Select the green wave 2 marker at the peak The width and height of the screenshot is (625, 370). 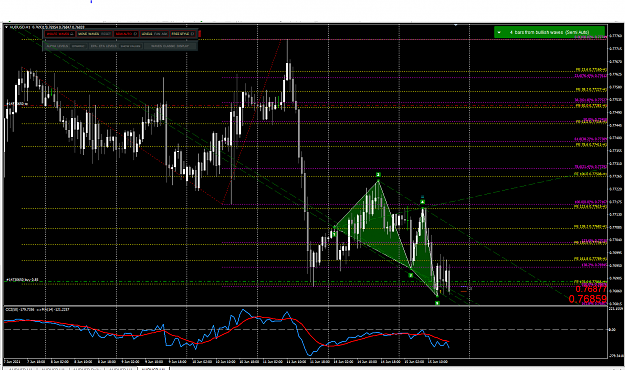(378, 175)
